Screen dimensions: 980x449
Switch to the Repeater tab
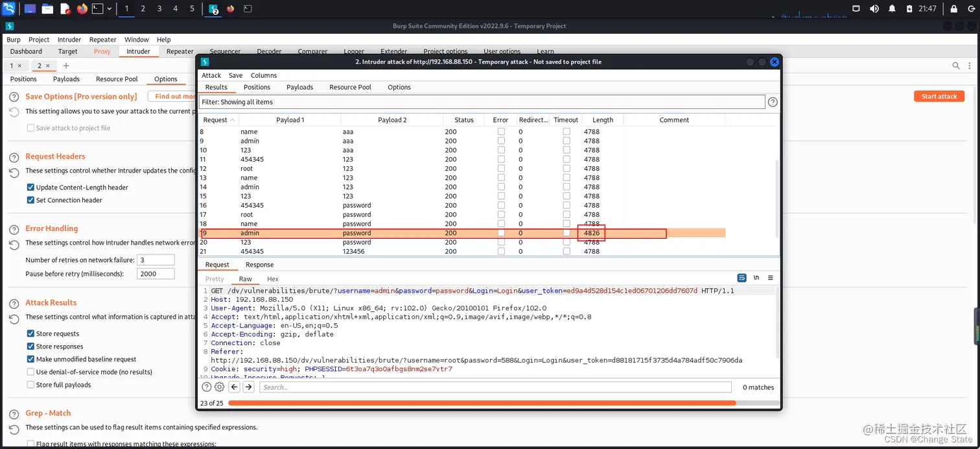180,51
